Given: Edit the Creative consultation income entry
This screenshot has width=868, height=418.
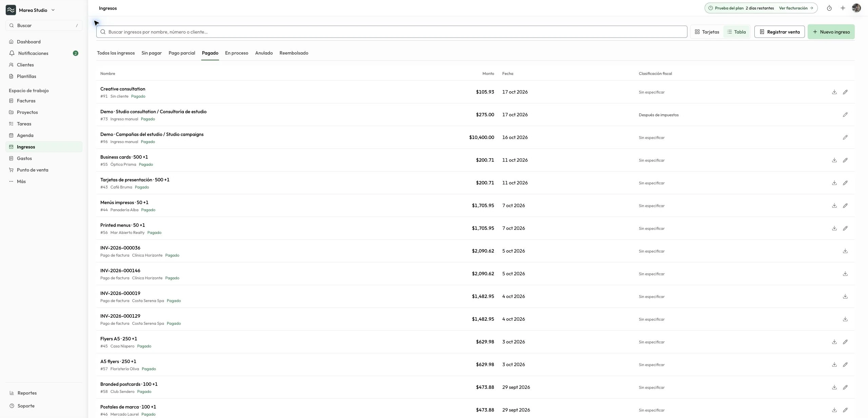Looking at the screenshot, I should (845, 92).
